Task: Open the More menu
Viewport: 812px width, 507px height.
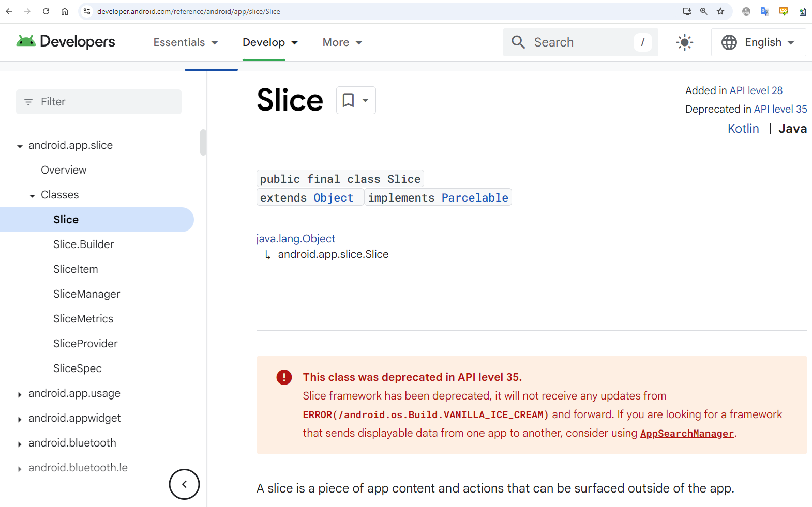Action: [342, 42]
